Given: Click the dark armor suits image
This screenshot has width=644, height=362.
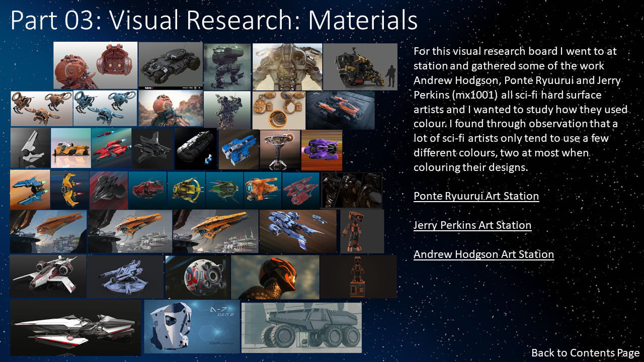Looking at the screenshot, I should 352,191.
